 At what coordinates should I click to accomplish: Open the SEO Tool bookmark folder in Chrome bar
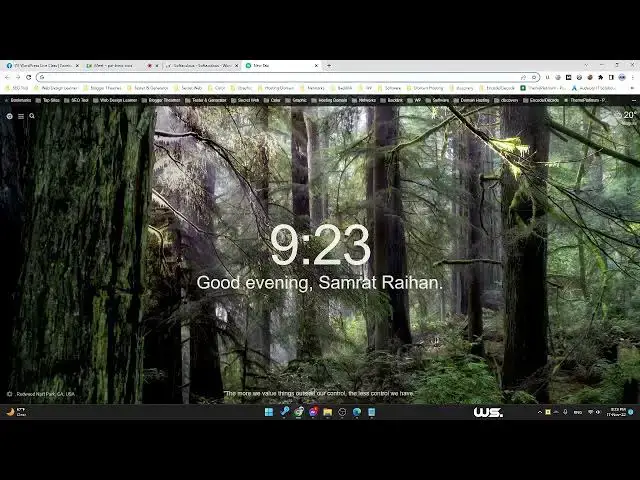coord(17,88)
